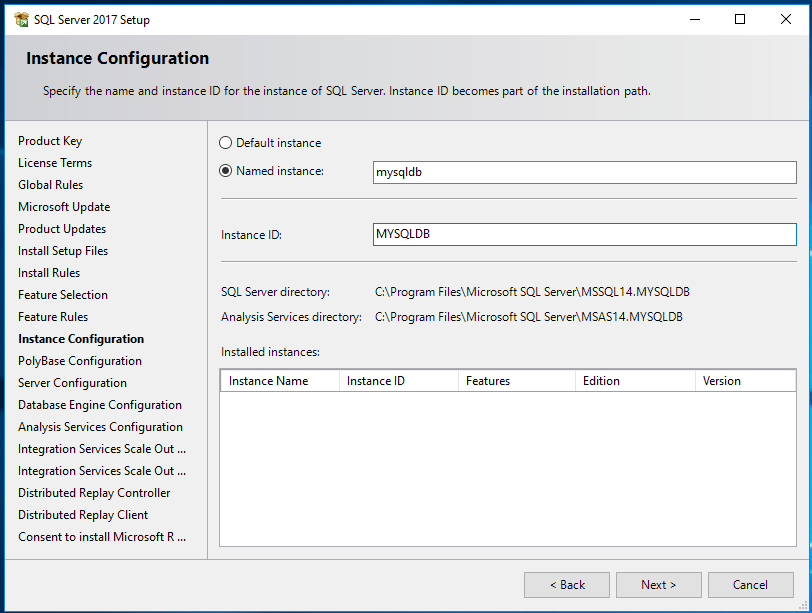
Task: Maximize the setup window
Action: click(740, 19)
